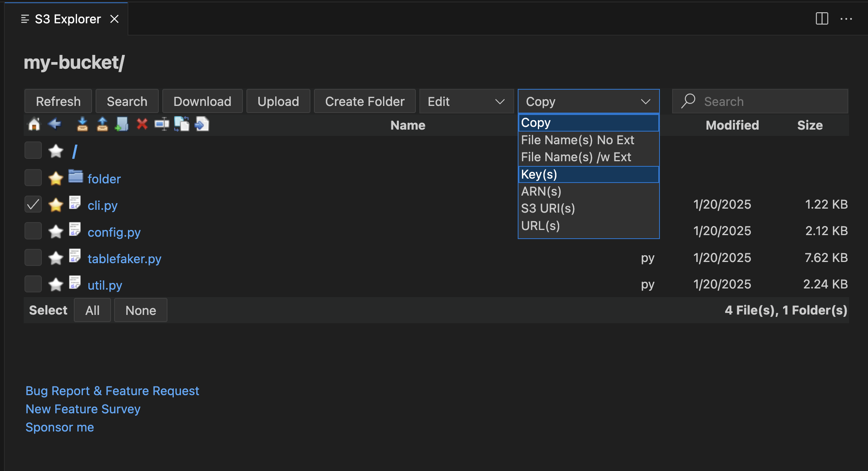Choose S3 URI(s) from the Copy menu
Screen dimensions: 868x471
coord(548,208)
